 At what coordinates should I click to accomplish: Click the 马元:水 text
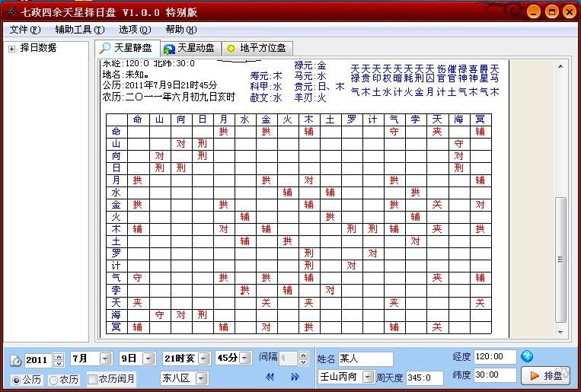(x=310, y=76)
